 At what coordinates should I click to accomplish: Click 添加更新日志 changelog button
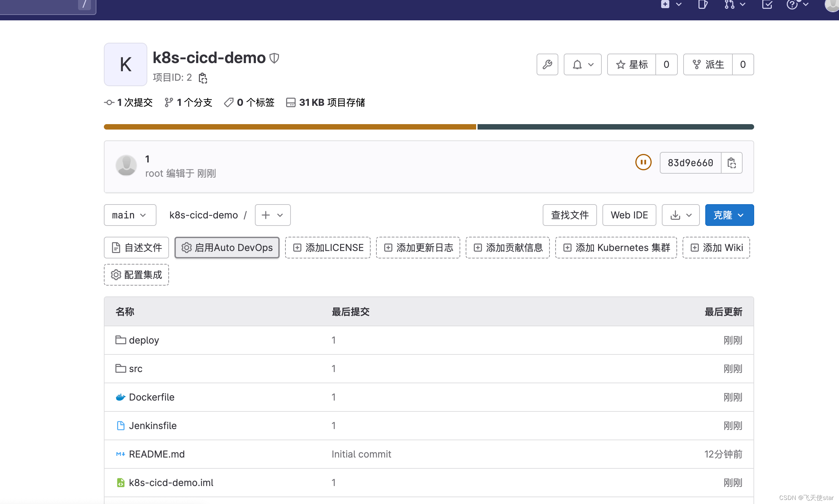[x=418, y=248]
